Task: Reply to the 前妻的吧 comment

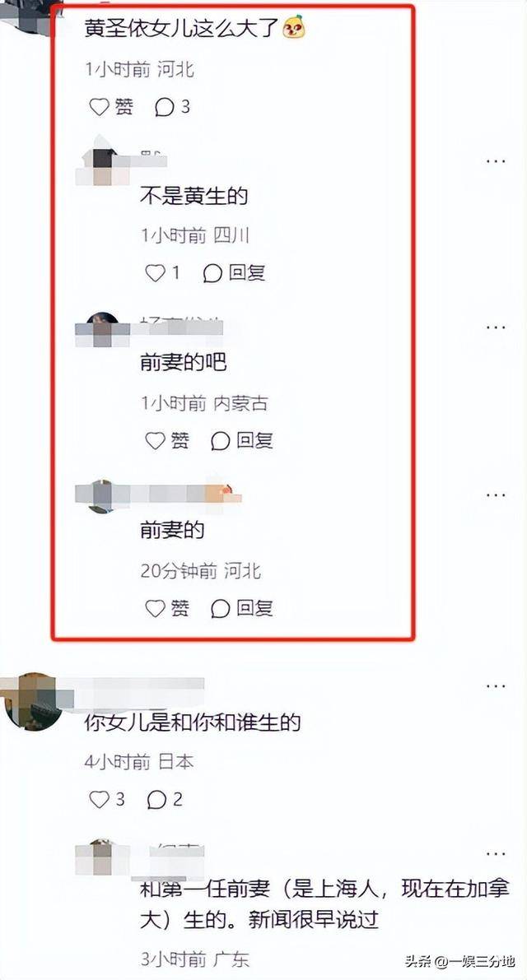Action: tap(242, 441)
